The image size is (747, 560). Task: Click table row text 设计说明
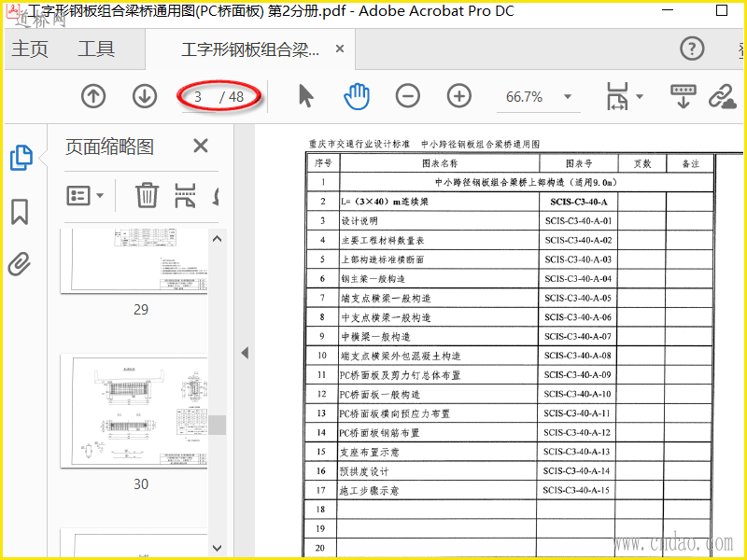(359, 221)
